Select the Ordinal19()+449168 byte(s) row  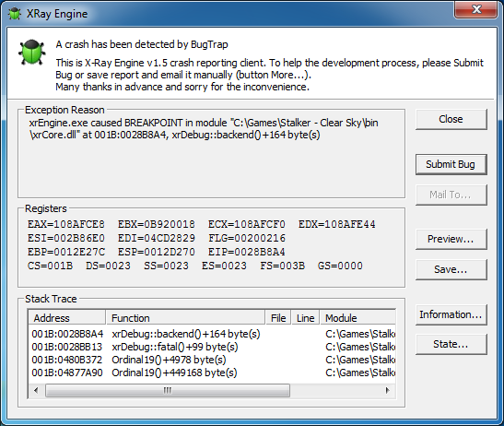(x=212, y=373)
